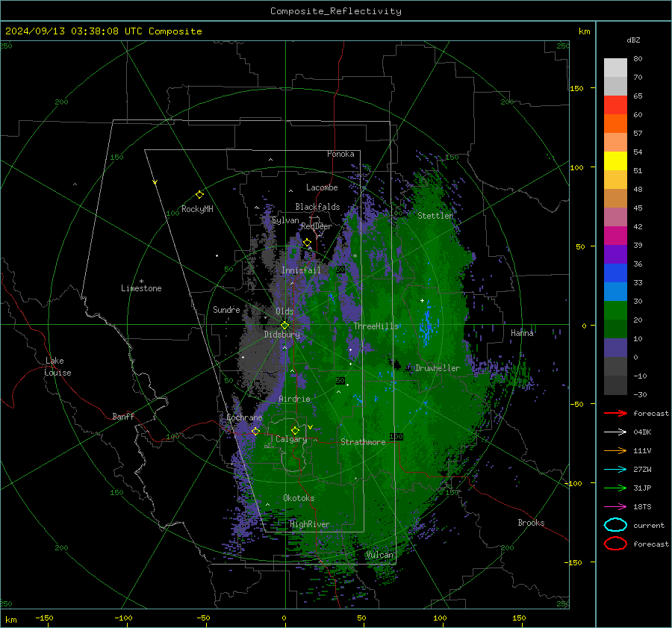The image size is (672, 628).
Task: Select the Cochrane label
Action: pos(244,417)
